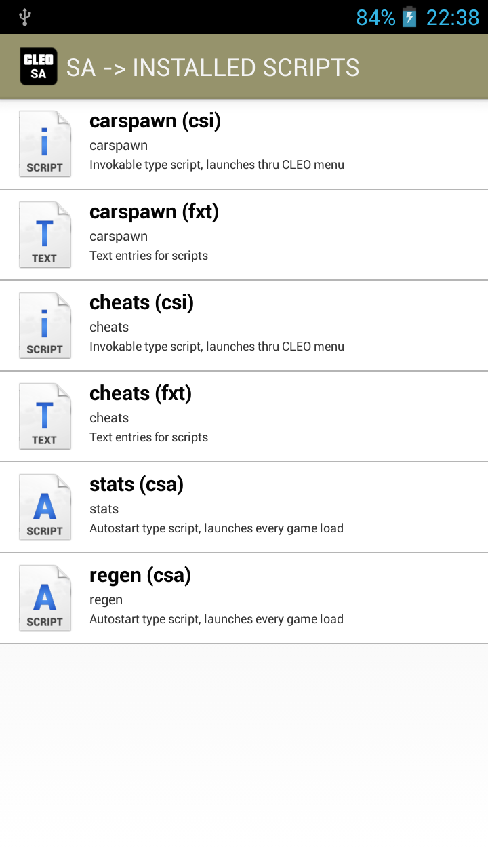
Task: Tap the CLEO SA app logo
Action: click(39, 66)
